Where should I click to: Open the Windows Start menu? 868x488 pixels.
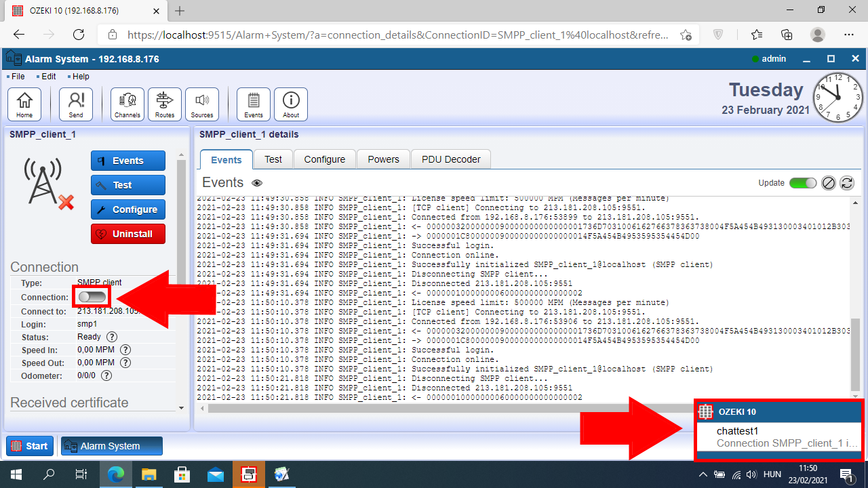click(x=16, y=474)
